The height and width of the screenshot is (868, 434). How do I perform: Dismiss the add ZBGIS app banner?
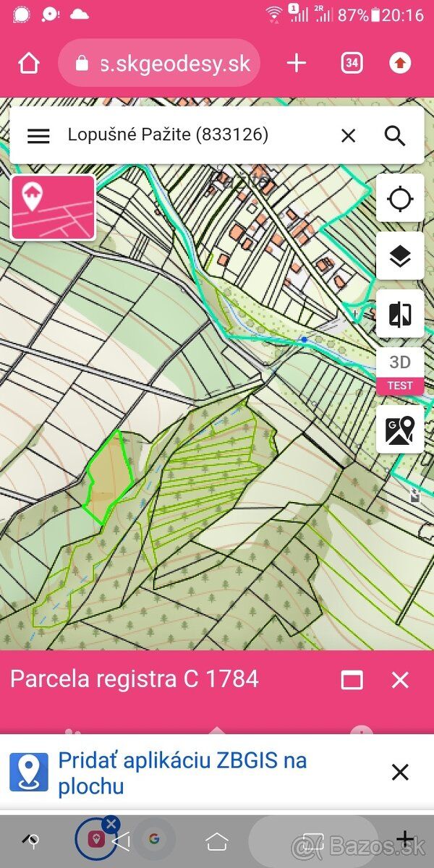click(400, 772)
